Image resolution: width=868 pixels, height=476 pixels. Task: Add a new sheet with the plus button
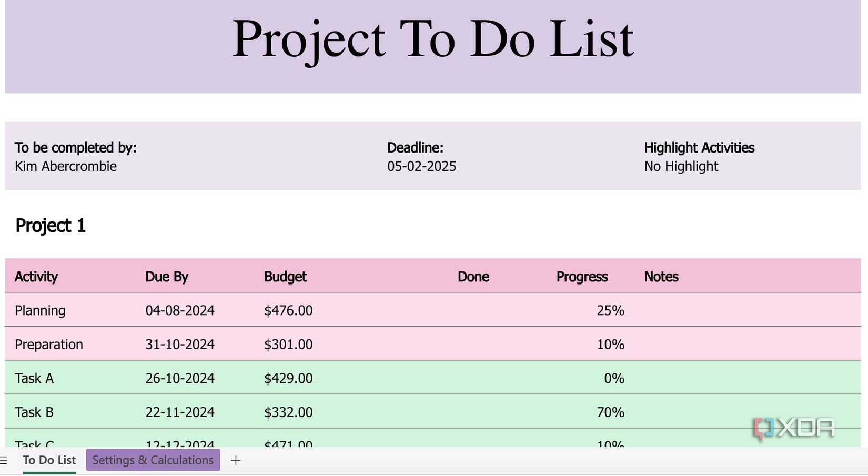(x=236, y=460)
